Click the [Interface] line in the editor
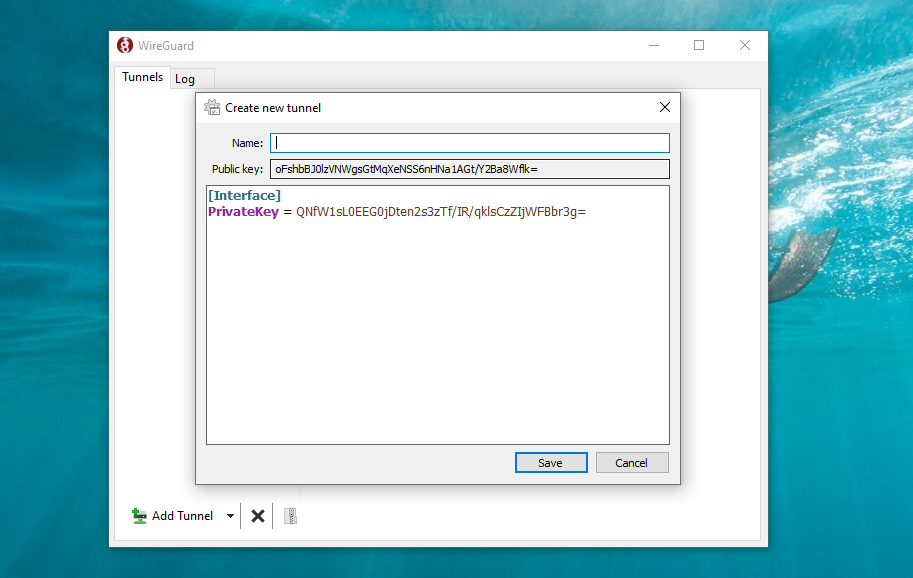This screenshot has width=913, height=578. pyautogui.click(x=245, y=196)
